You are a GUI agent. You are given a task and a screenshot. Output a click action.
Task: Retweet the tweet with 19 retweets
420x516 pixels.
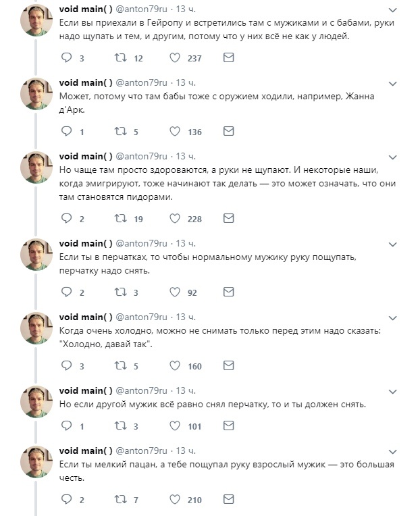120,219
